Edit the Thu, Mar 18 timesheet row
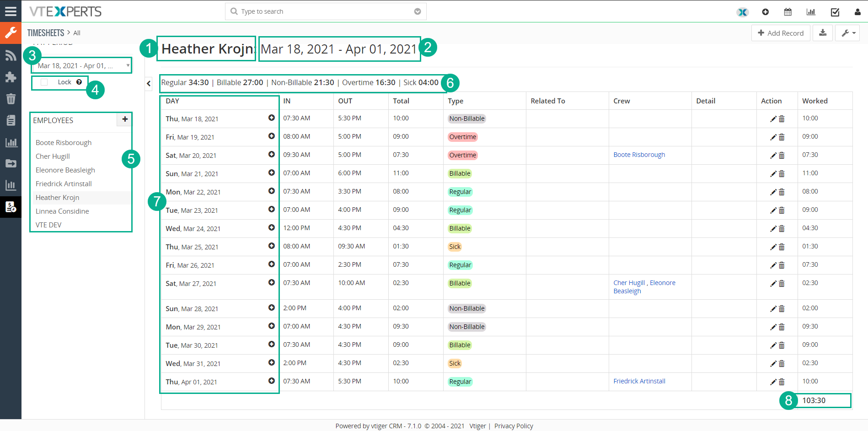 click(773, 119)
